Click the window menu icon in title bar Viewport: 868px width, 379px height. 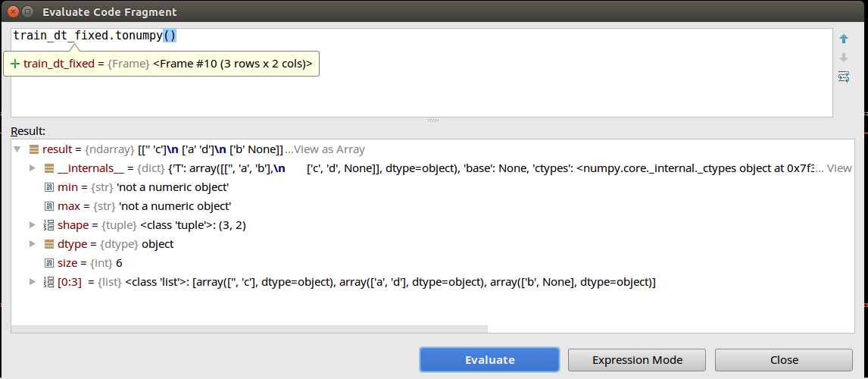pyautogui.click(x=29, y=11)
